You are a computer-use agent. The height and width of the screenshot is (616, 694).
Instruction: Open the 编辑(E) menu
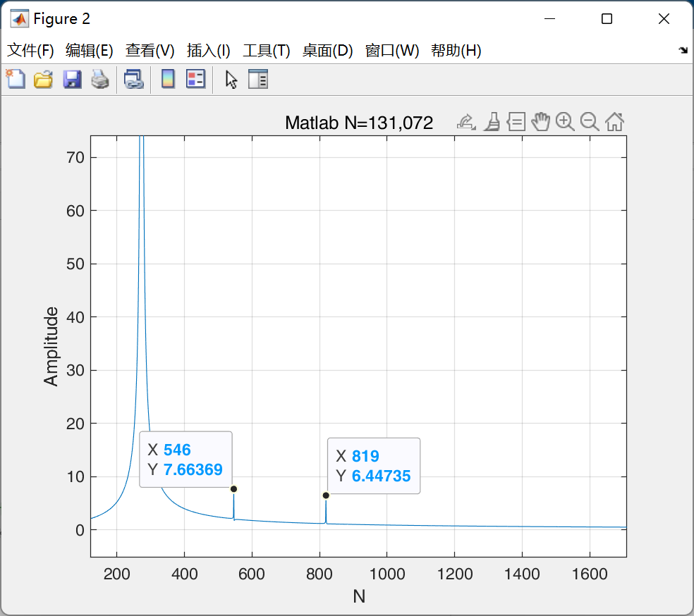pyautogui.click(x=90, y=51)
